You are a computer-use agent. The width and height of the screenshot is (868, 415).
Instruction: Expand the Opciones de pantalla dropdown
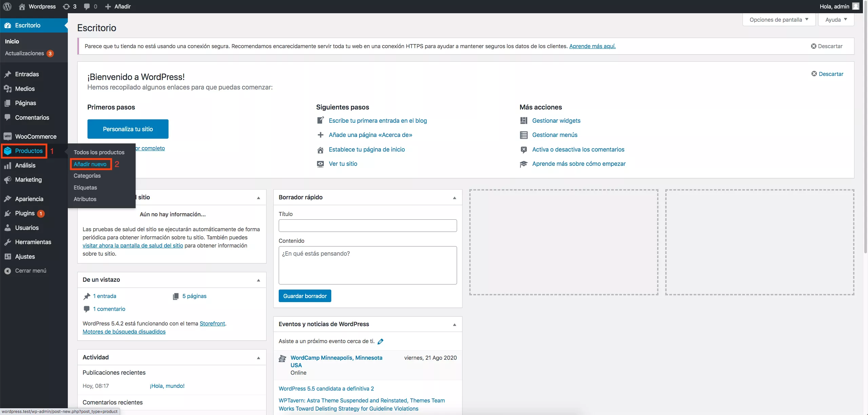coord(779,20)
